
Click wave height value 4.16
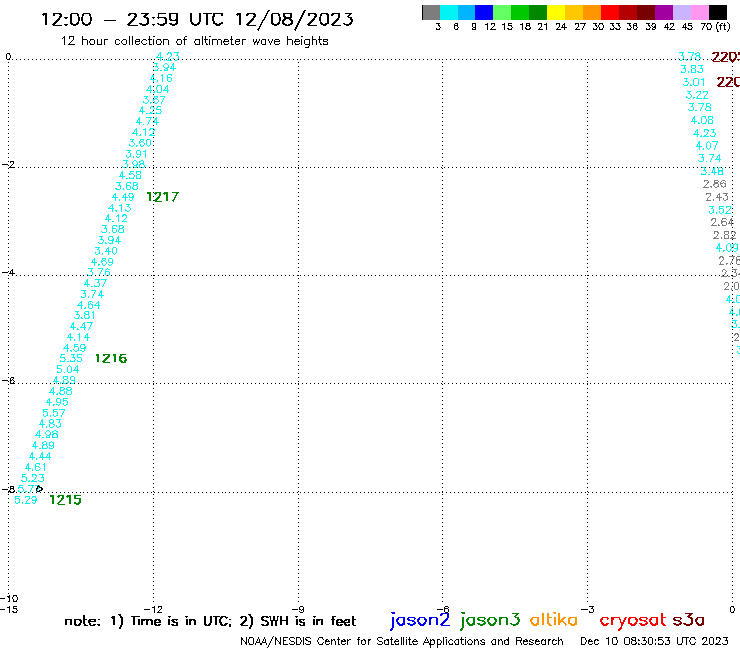coord(161,78)
